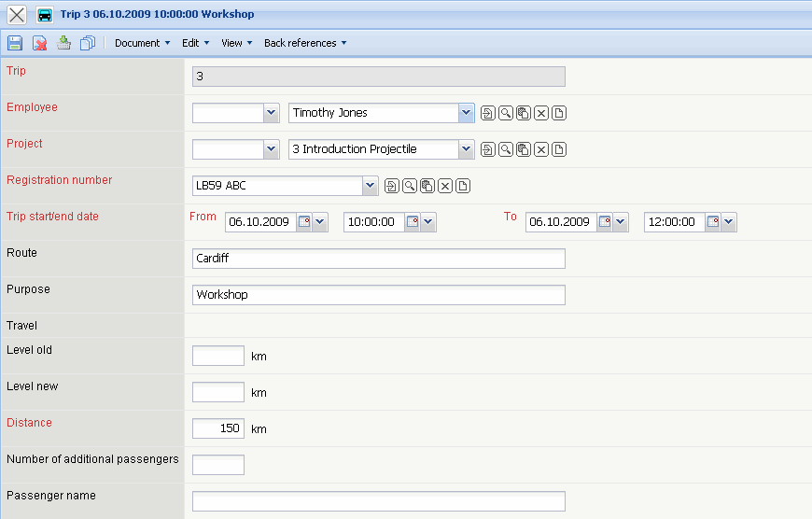Open the Document menu

tap(142, 43)
